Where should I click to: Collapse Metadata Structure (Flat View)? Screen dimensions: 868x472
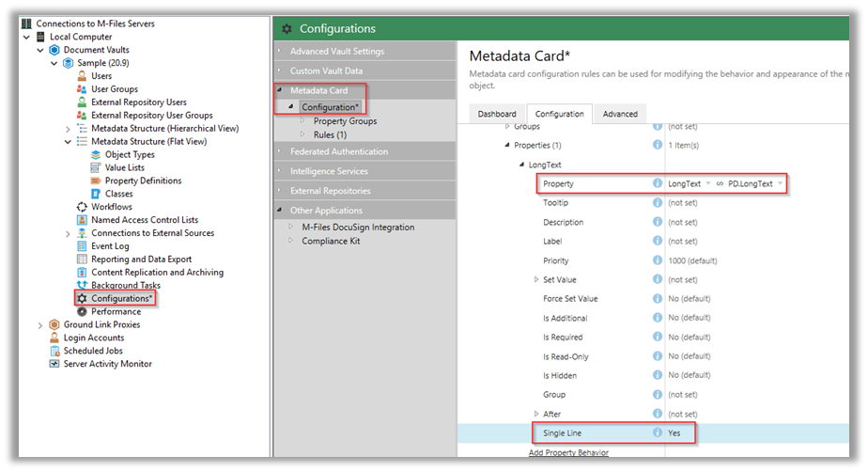click(68, 142)
